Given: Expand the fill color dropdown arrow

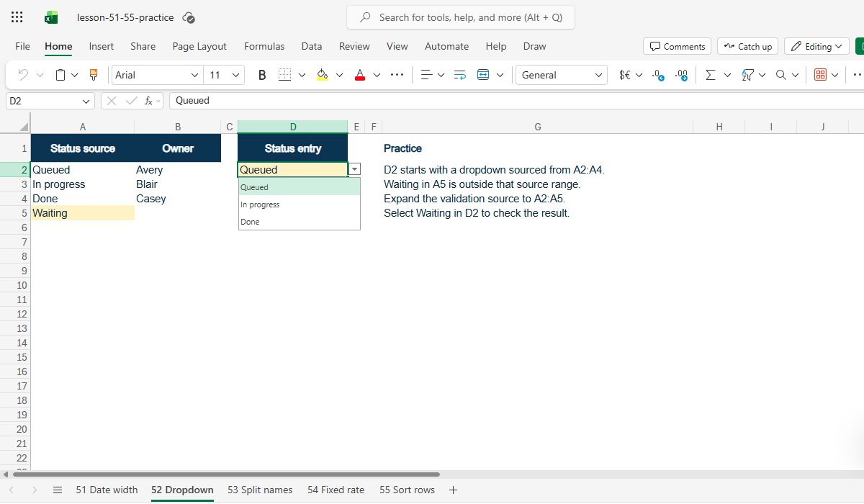Looking at the screenshot, I should [339, 75].
